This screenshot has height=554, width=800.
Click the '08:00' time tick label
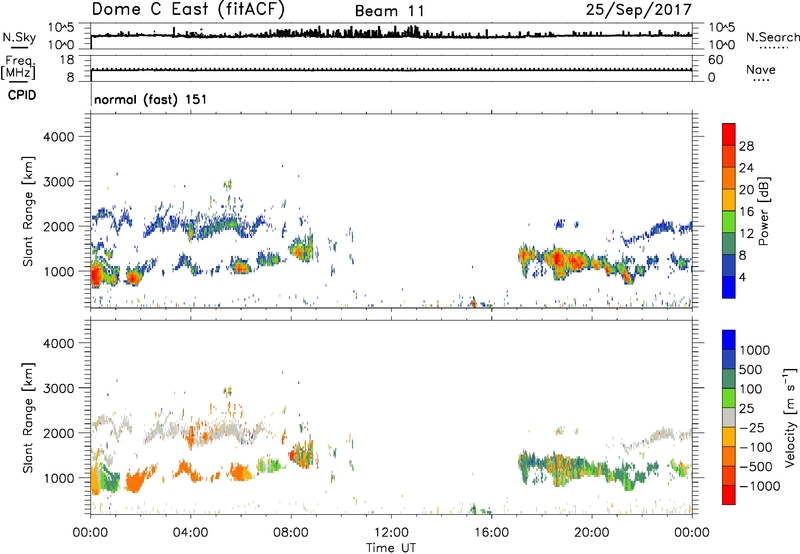pos(291,533)
